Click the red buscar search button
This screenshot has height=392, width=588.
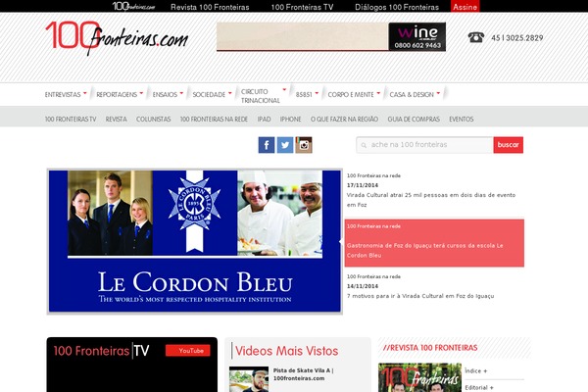pyautogui.click(x=508, y=145)
